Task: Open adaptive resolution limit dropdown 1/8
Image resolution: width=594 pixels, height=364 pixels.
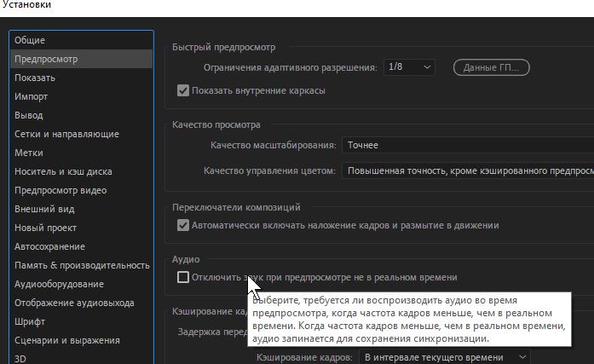Action: pos(409,67)
